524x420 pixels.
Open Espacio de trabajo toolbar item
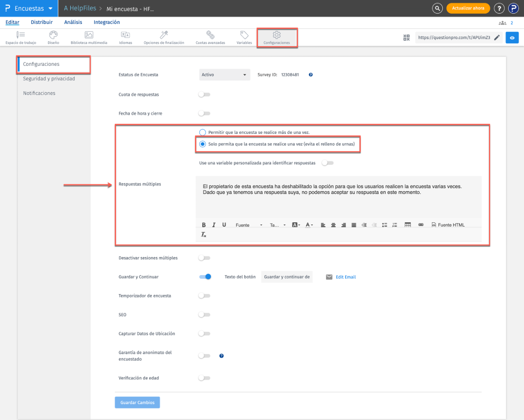click(x=21, y=38)
